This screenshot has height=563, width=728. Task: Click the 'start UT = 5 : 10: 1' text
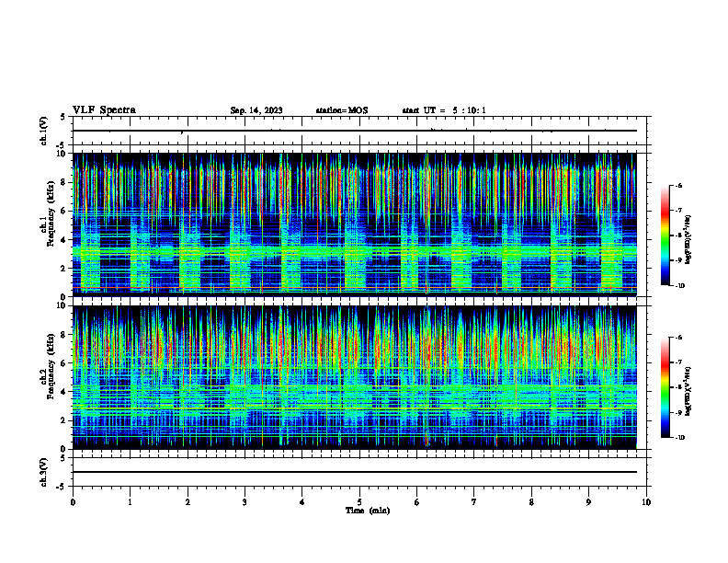pos(444,110)
